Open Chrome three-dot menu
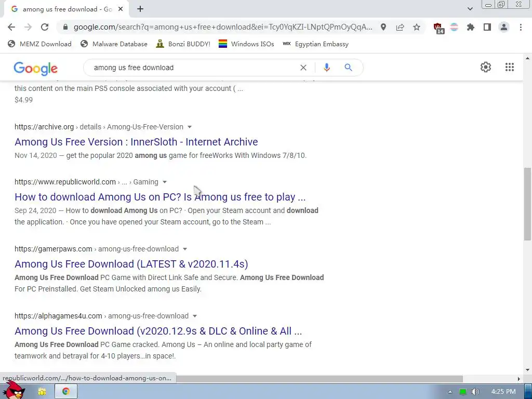The image size is (532, 399). click(x=521, y=27)
